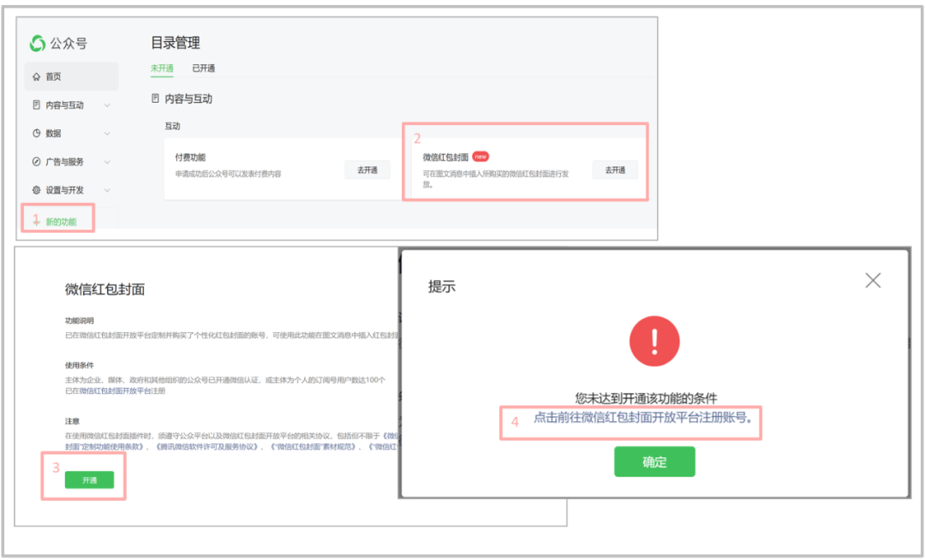This screenshot has width=925, height=560.
Task: Confirm the dialog with 确定
Action: [654, 462]
